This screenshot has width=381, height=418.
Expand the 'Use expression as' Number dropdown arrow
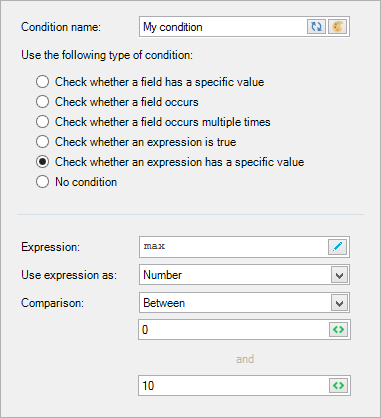339,275
